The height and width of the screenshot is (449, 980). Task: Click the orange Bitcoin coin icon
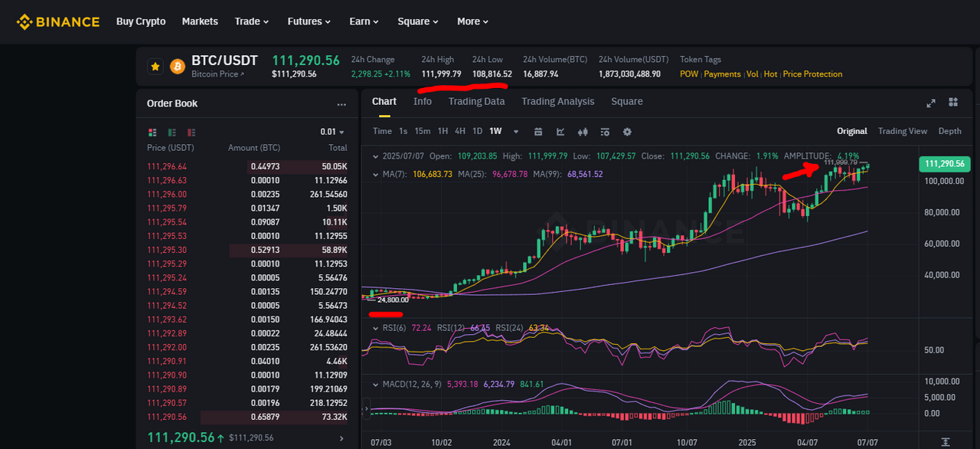pos(178,67)
